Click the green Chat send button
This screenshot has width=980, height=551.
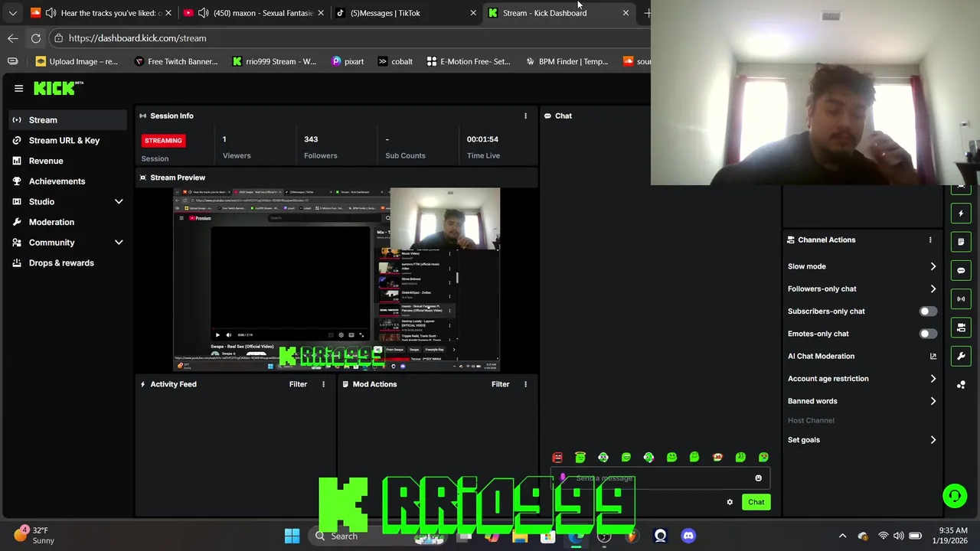click(x=756, y=502)
